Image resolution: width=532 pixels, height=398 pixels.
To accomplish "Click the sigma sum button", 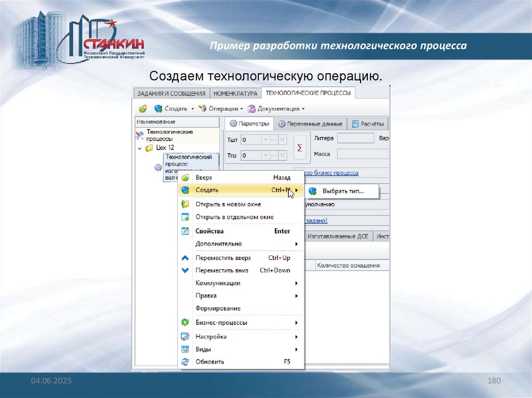I will (300, 148).
